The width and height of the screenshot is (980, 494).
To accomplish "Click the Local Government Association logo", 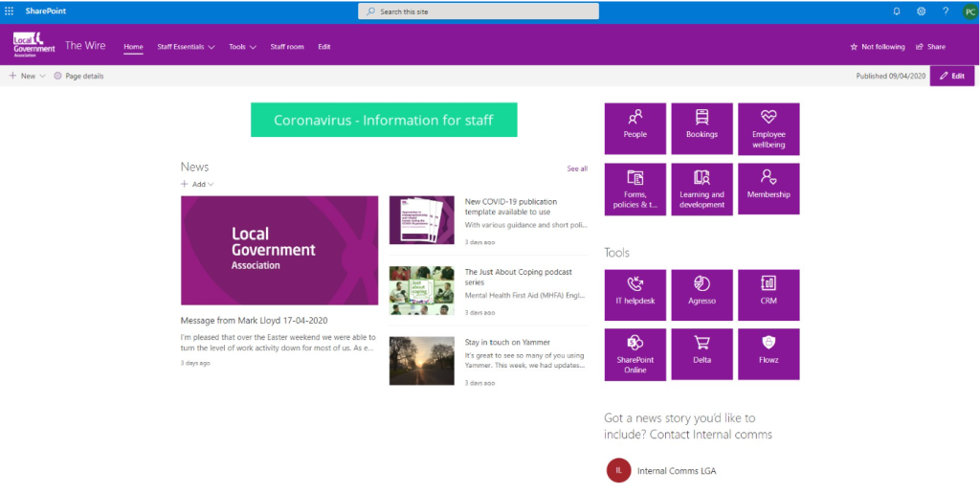I will tap(33, 45).
